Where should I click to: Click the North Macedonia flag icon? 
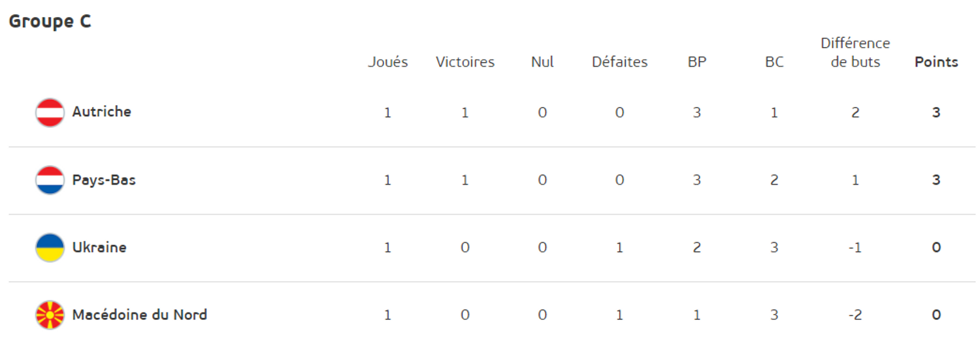coord(50,315)
